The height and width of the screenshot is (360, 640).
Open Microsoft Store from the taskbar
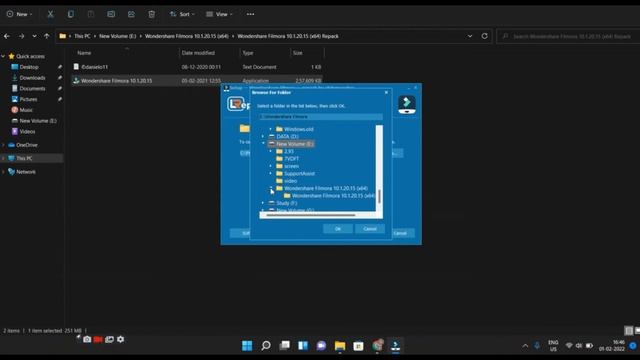tap(358, 346)
